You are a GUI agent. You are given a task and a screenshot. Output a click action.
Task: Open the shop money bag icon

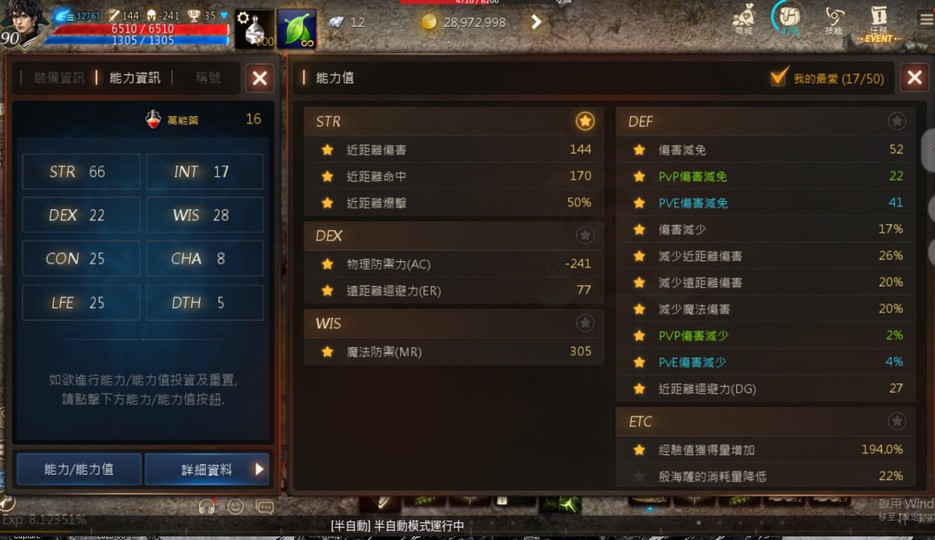click(x=744, y=19)
